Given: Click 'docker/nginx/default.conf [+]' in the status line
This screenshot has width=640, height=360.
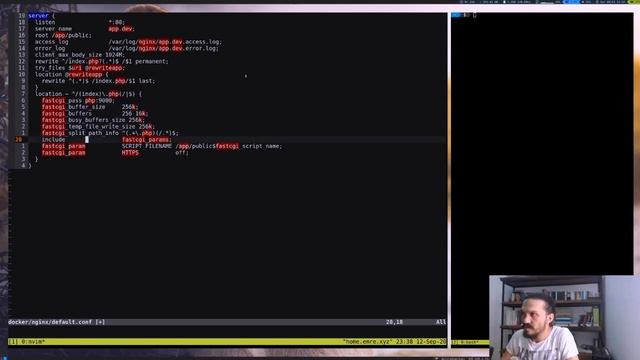Looking at the screenshot, I should point(56,322).
